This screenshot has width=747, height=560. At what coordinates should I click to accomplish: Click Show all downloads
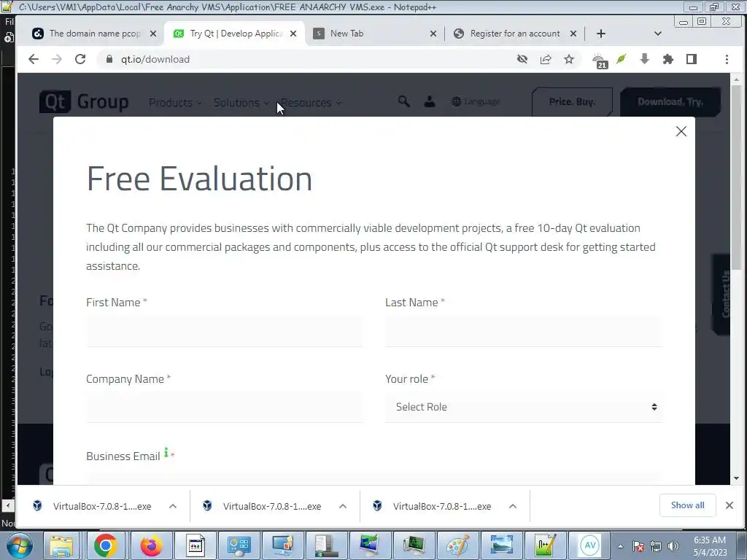click(687, 505)
